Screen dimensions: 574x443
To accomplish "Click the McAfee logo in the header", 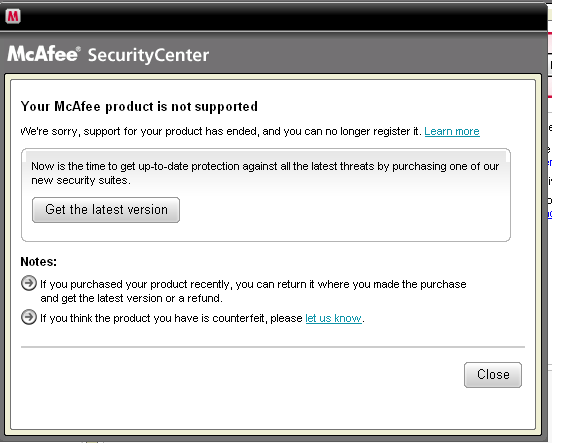I will point(42,54).
